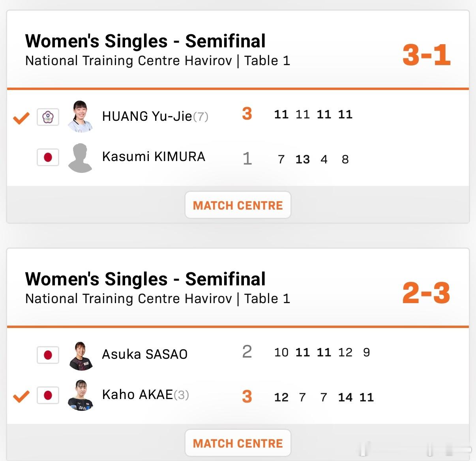Open Kaho AKAE's player photo
Image resolution: width=476 pixels, height=461 pixels.
pos(81,395)
